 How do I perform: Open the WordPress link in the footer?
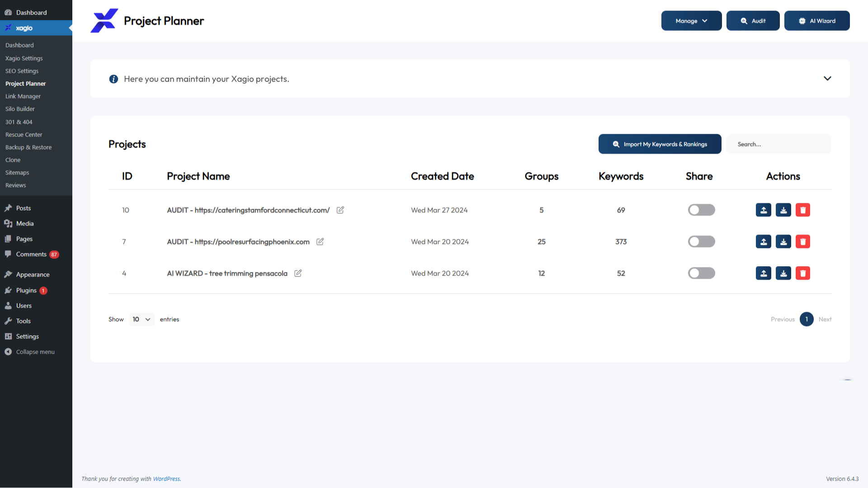tap(166, 479)
